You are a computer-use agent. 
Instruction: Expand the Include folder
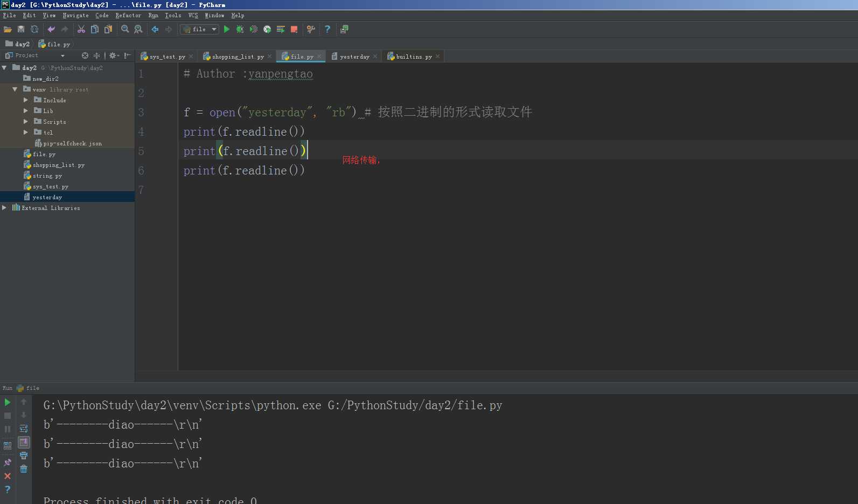point(25,100)
